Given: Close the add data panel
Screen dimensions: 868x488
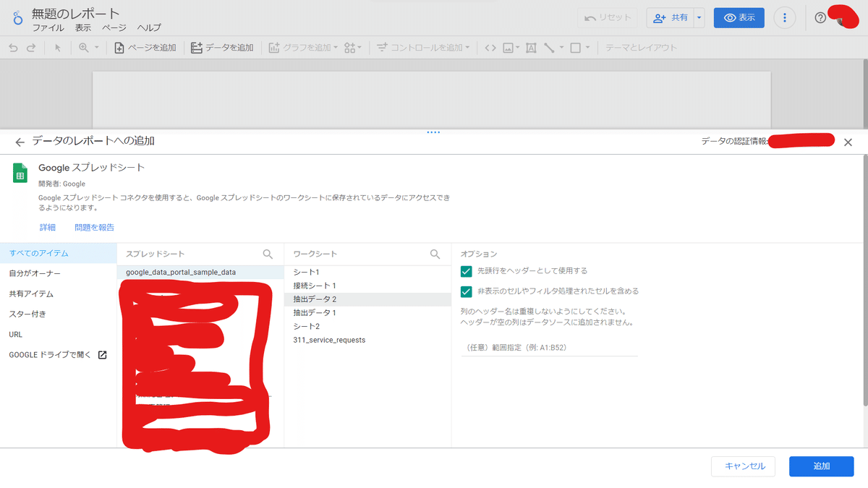Looking at the screenshot, I should 848,142.
